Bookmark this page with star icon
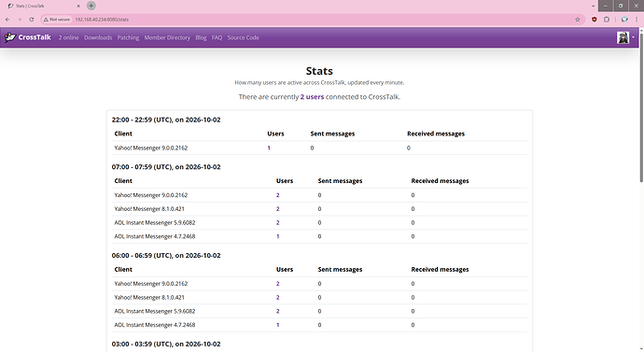The image size is (644, 352). (578, 20)
